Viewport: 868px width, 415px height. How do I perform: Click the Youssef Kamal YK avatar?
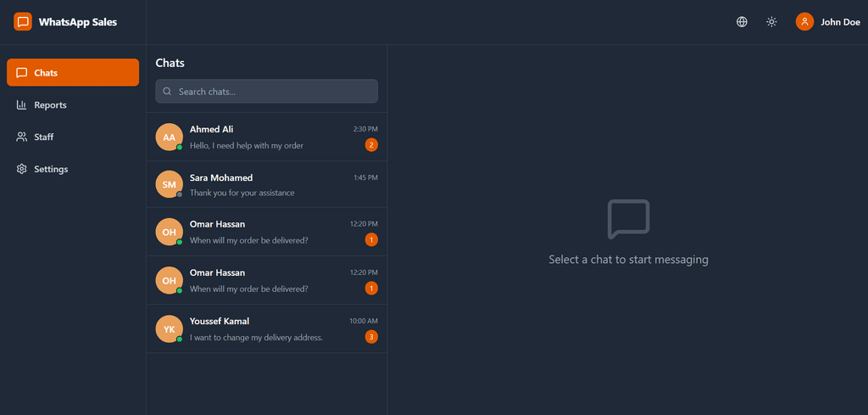(169, 329)
